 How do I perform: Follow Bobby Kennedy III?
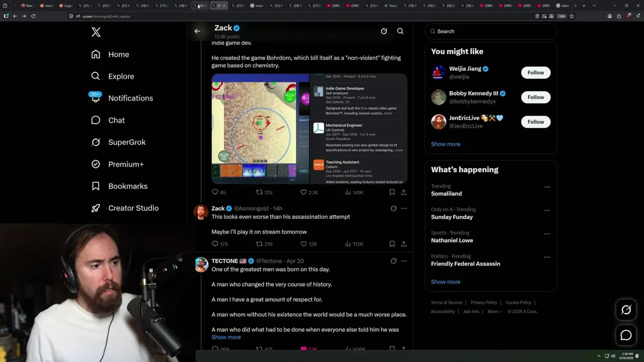coord(536,97)
